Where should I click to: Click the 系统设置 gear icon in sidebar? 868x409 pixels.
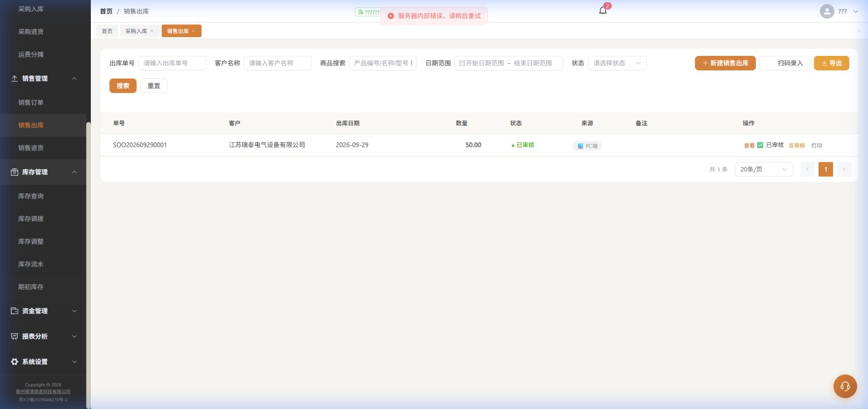click(15, 362)
